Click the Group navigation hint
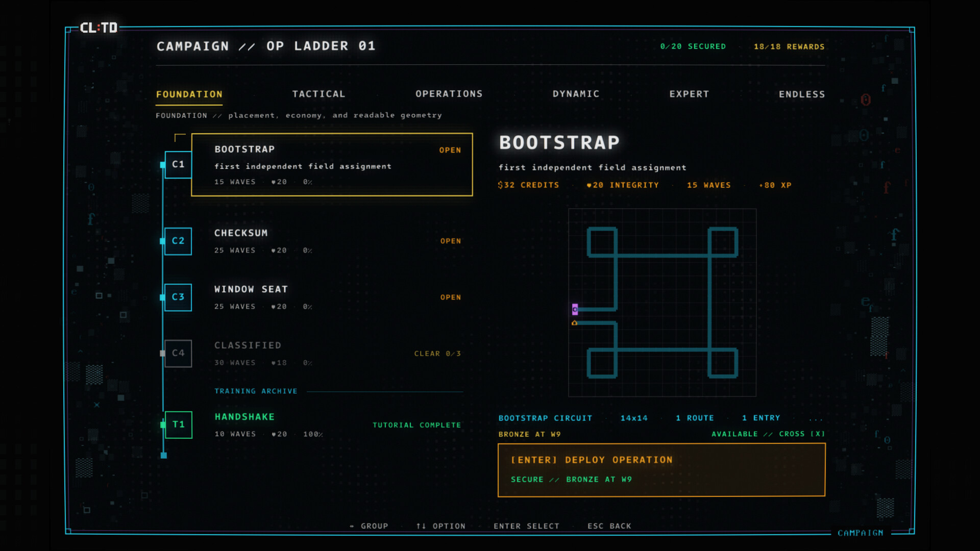The width and height of the screenshot is (980, 551). coord(369,526)
